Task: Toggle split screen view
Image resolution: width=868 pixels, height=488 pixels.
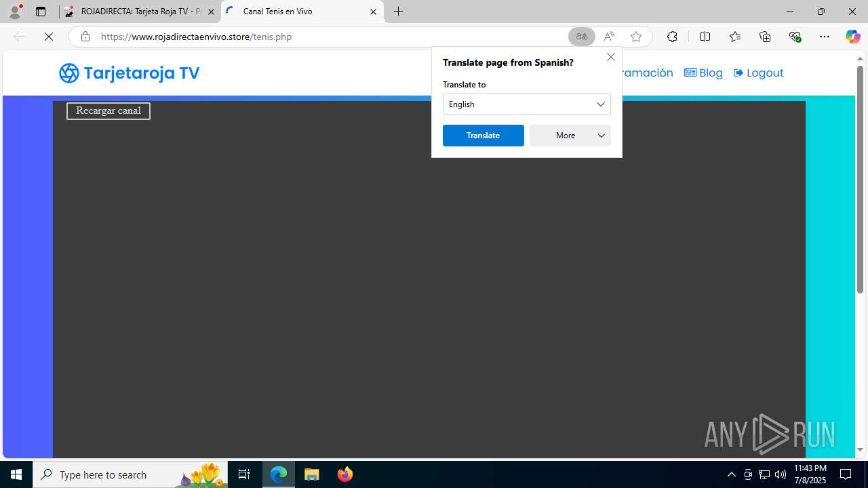Action: pos(705,37)
